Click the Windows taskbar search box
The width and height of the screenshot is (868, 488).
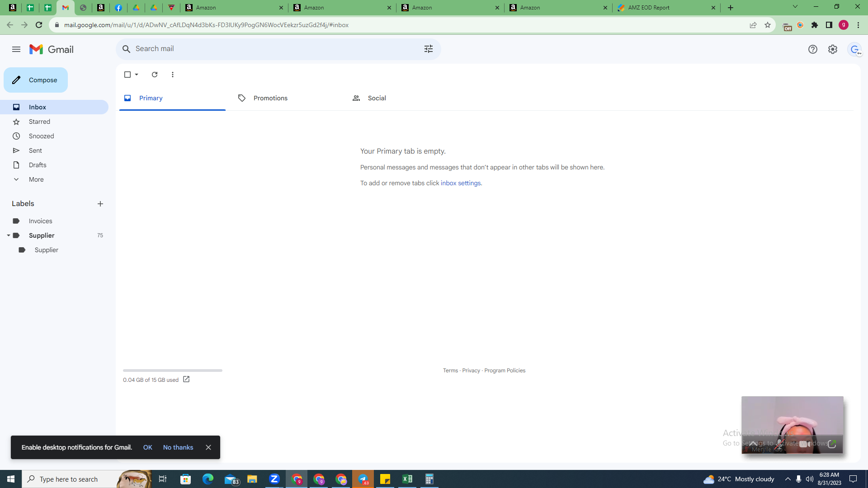(86, 479)
